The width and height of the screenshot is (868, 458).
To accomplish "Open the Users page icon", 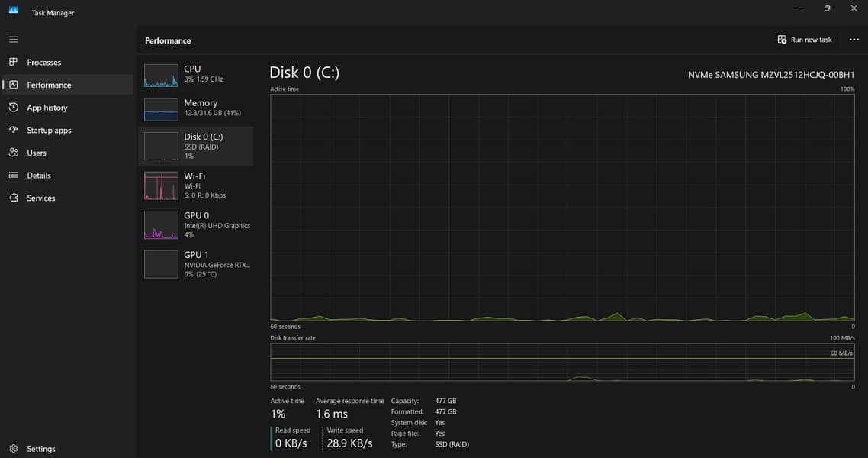I will [13, 153].
